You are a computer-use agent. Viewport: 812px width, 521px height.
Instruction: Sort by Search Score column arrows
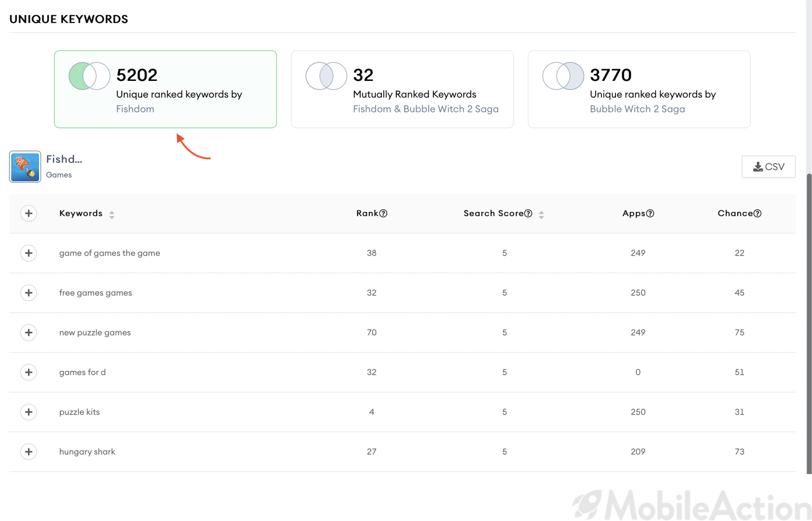[x=541, y=214]
